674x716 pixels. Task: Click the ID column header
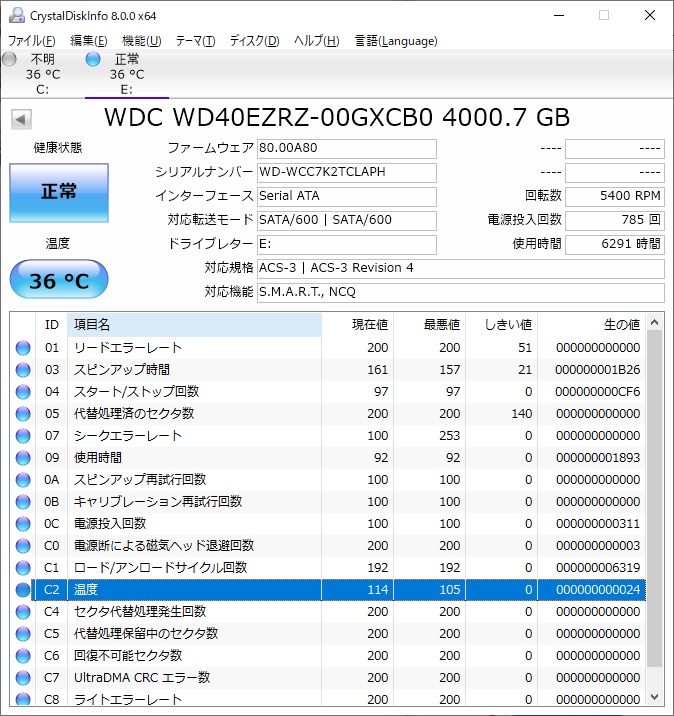(52, 325)
